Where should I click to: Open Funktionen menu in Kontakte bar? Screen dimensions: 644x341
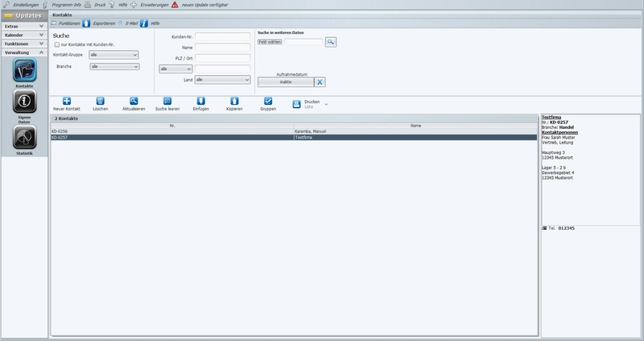point(69,23)
